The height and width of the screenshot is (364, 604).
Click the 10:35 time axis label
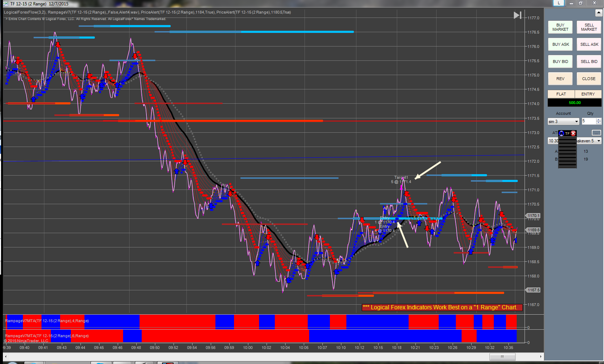tap(508, 348)
